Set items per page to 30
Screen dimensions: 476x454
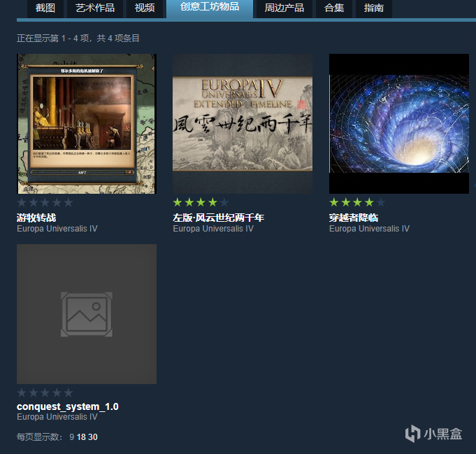pos(93,437)
